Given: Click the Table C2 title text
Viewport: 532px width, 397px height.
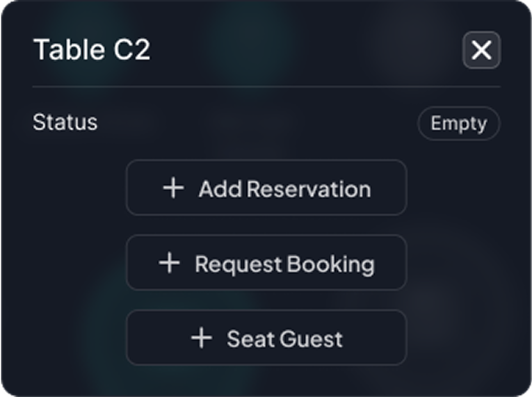Looking at the screenshot, I should (92, 50).
